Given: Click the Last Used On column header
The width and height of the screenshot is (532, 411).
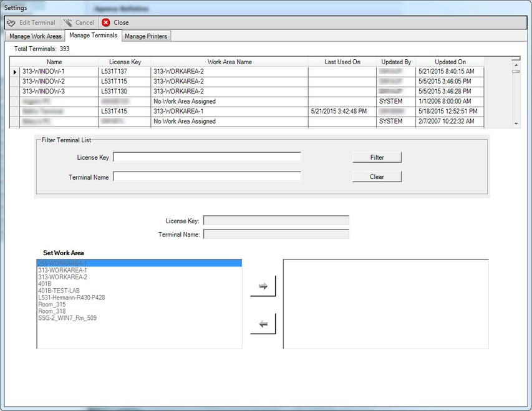Looking at the screenshot, I should tap(342, 62).
